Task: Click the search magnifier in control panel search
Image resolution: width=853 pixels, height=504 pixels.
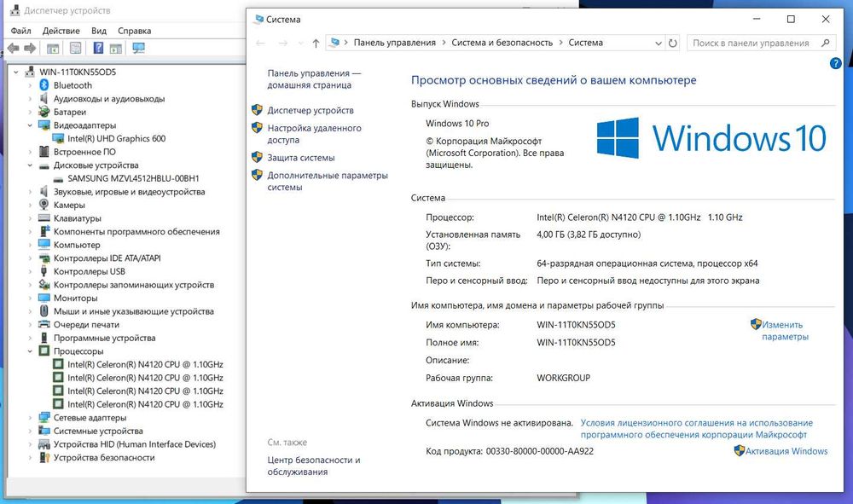Action: [x=825, y=43]
